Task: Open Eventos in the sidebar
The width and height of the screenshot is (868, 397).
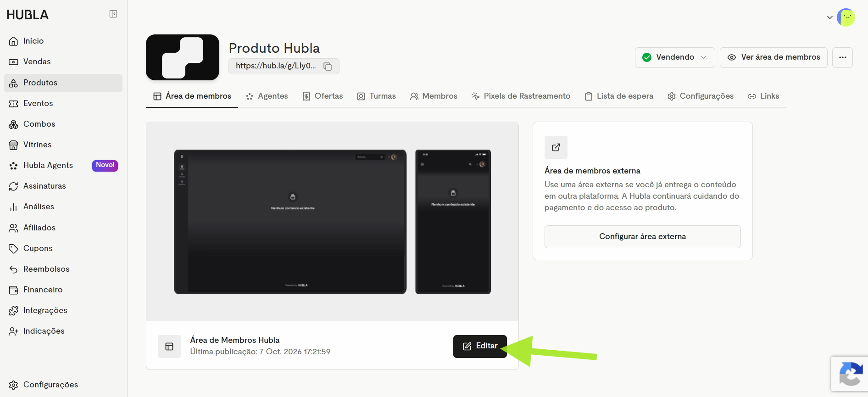Action: pyautogui.click(x=63, y=104)
